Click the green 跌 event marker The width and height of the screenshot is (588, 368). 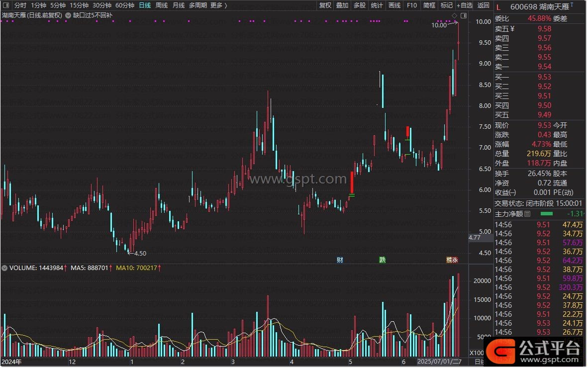383,260
